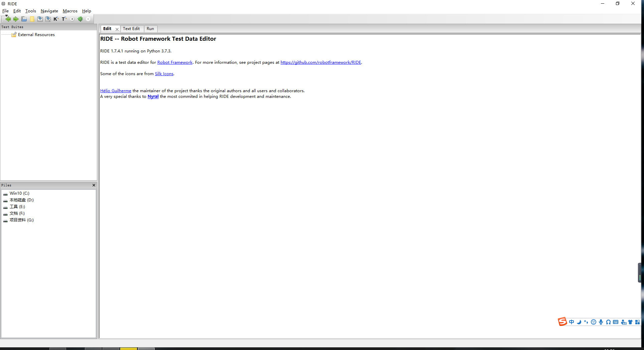Viewport: 644px width, 350px height.
Task: Open the File menu
Action: pyautogui.click(x=5, y=11)
